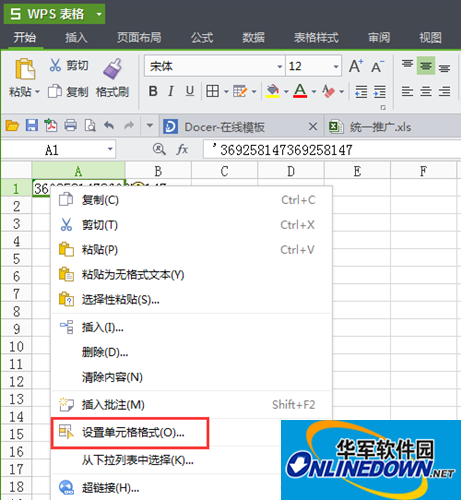Expand the fill color dropdown arrow
The height and width of the screenshot is (500, 461).
coord(286,91)
